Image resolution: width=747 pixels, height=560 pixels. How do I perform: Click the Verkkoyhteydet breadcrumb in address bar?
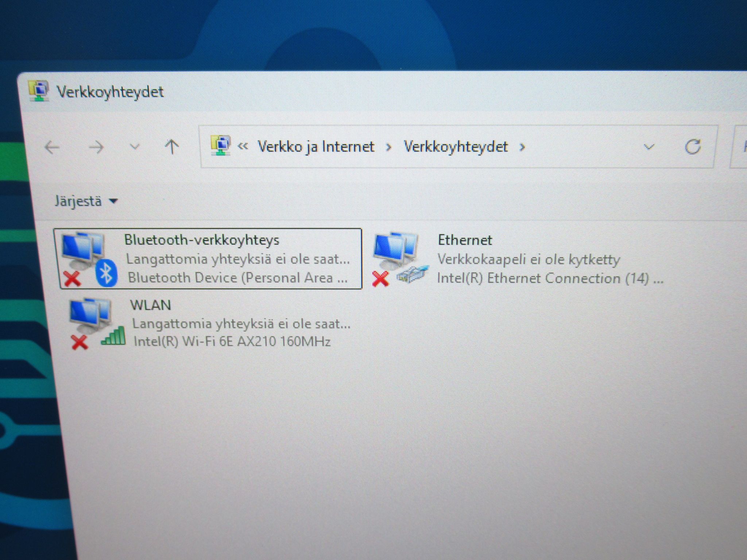(x=456, y=147)
